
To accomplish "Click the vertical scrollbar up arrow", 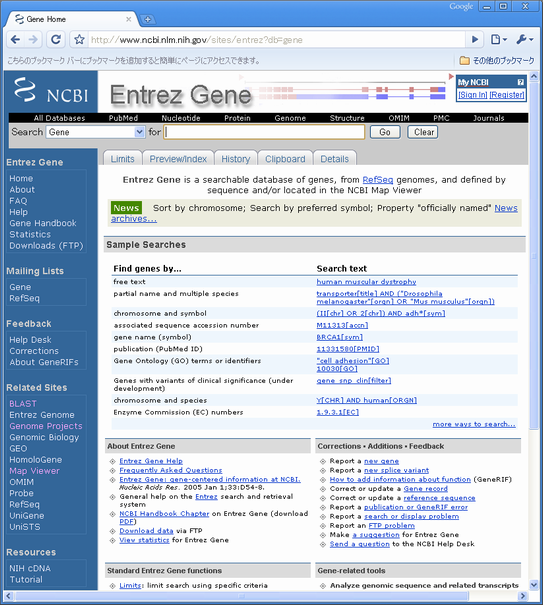I will pos(534,76).
